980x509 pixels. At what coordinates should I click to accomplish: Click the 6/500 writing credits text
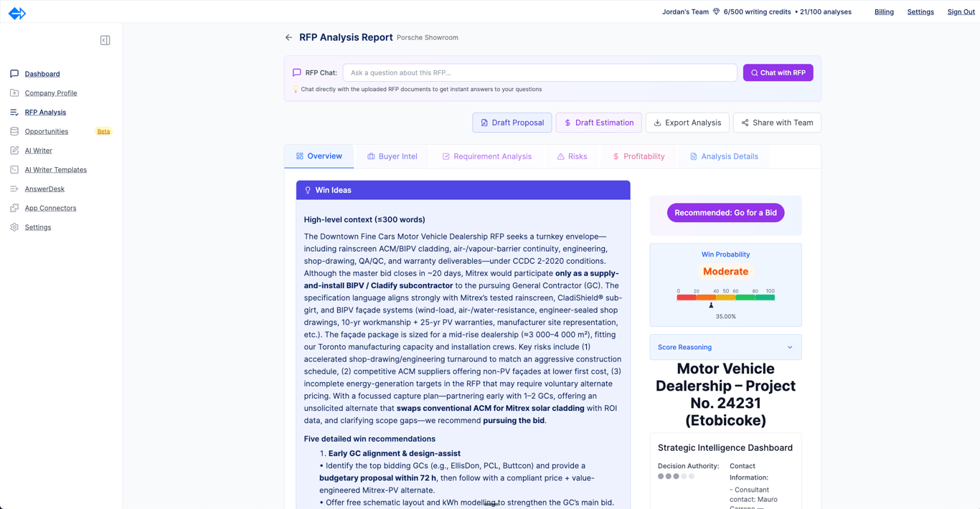[758, 11]
